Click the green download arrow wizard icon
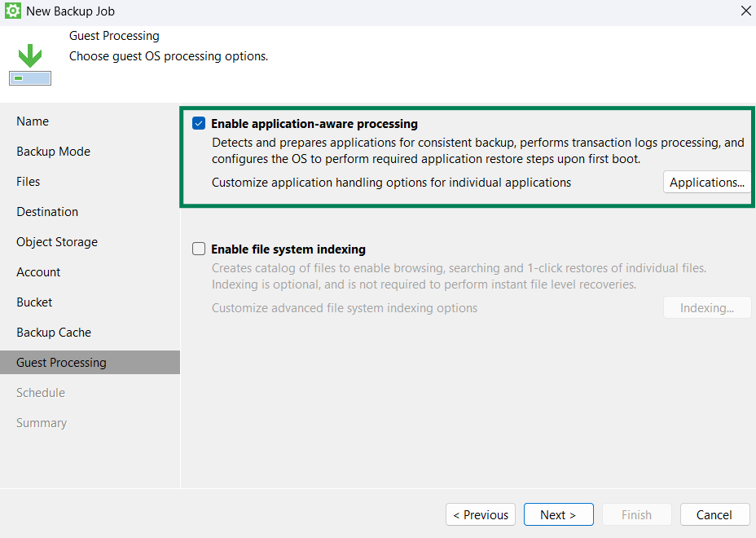 coord(30,64)
